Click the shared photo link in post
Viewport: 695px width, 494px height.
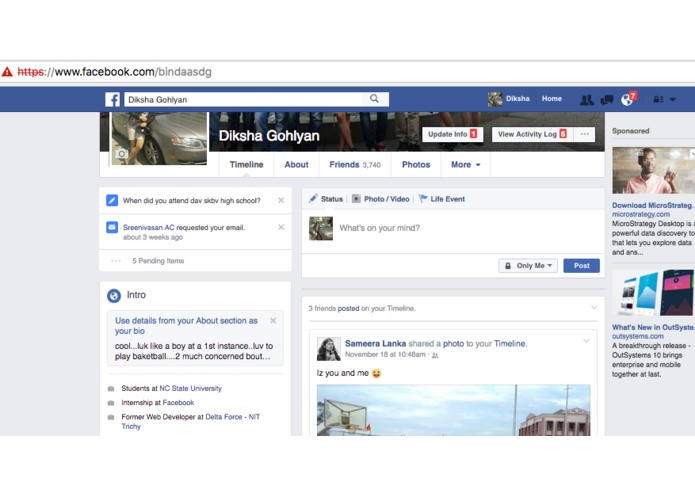point(453,343)
